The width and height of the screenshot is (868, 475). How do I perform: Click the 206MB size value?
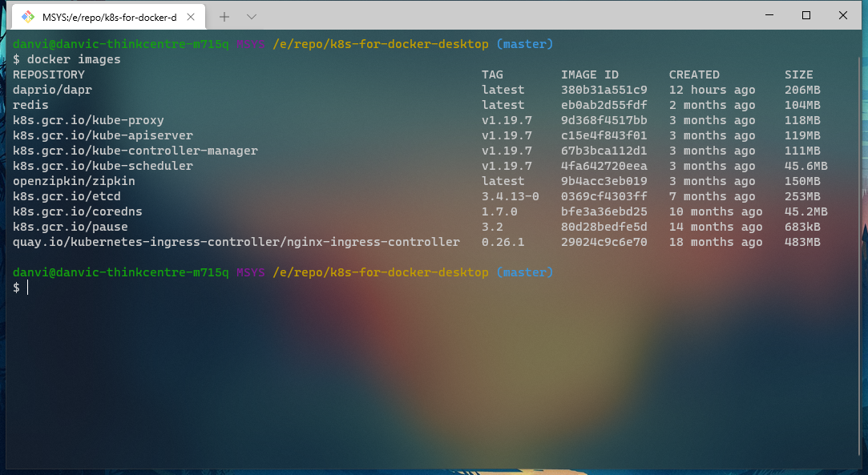point(802,90)
